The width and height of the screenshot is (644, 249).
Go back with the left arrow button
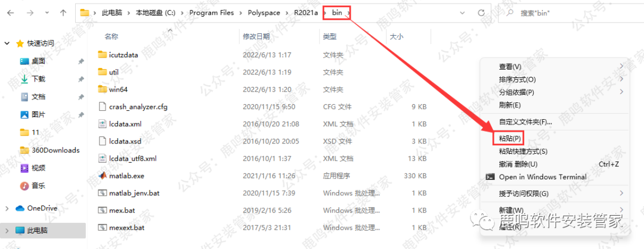pyautogui.click(x=11, y=13)
